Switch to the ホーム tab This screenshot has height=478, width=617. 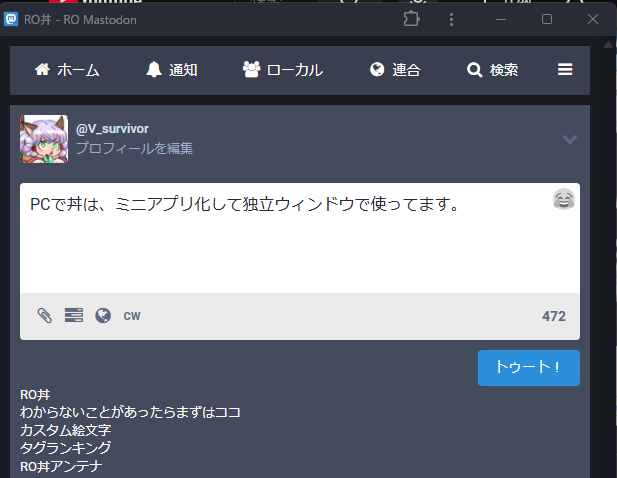point(67,70)
